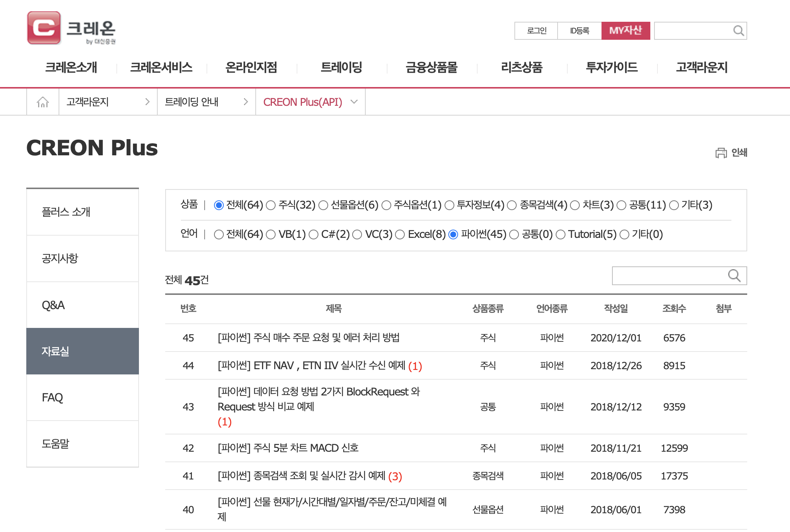This screenshot has height=532, width=790.
Task: Open FAQ in the sidebar
Action: (x=83, y=397)
